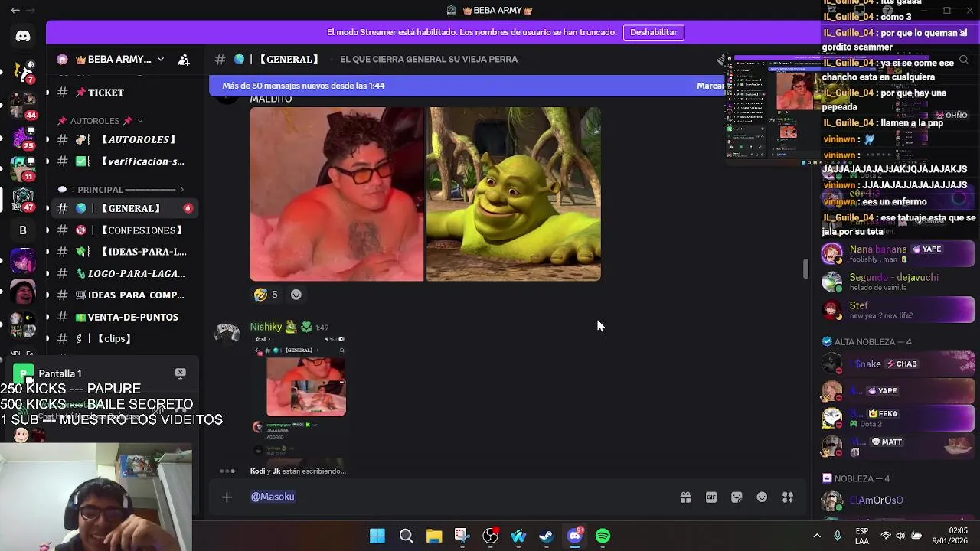Click microphone icon in system tray
The image size is (980, 551).
point(838,536)
